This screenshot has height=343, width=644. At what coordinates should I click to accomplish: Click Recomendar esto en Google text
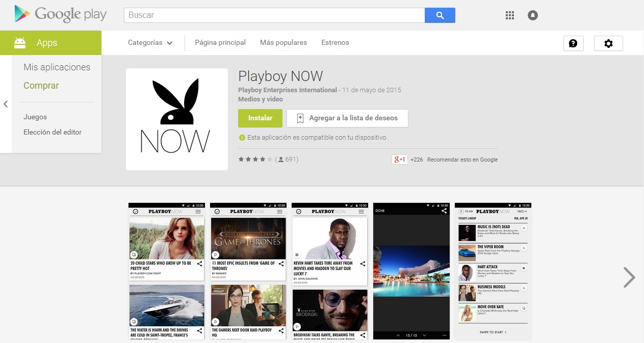(462, 160)
